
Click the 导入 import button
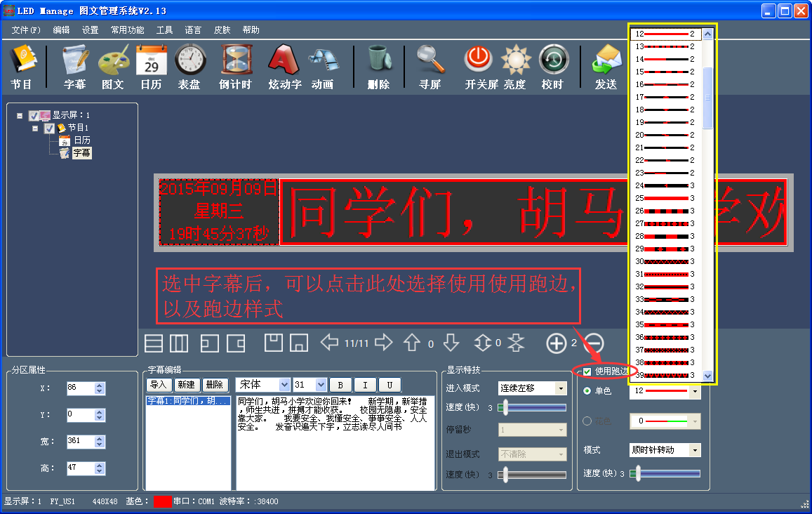(x=158, y=385)
